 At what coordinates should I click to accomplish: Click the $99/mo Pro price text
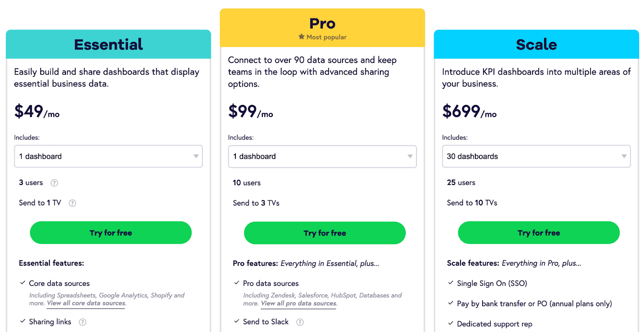click(251, 111)
